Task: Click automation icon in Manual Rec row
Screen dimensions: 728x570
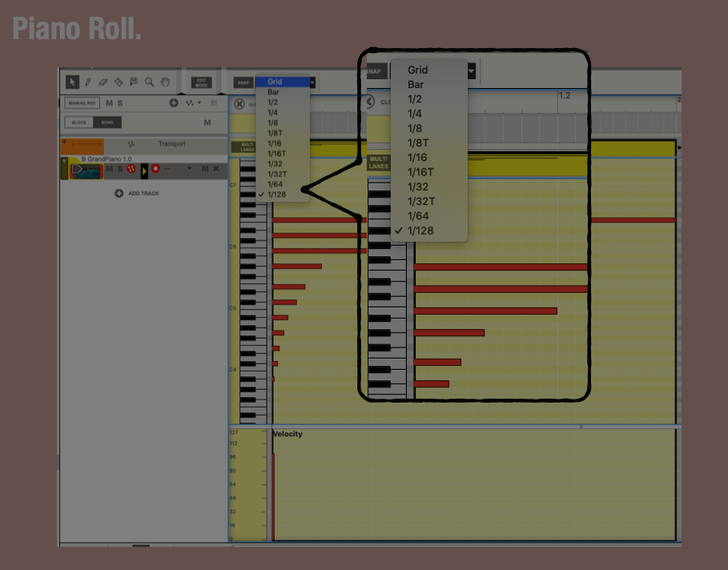Action: pos(190,103)
